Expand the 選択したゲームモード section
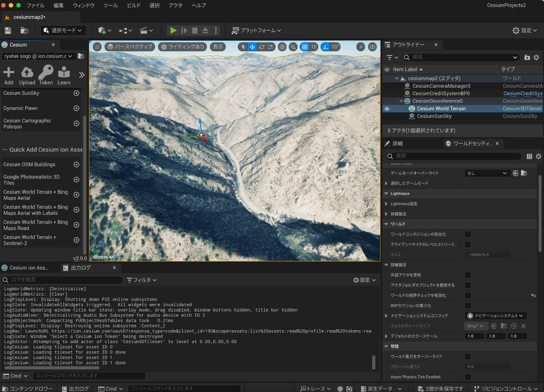544x392 pixels. [x=386, y=183]
